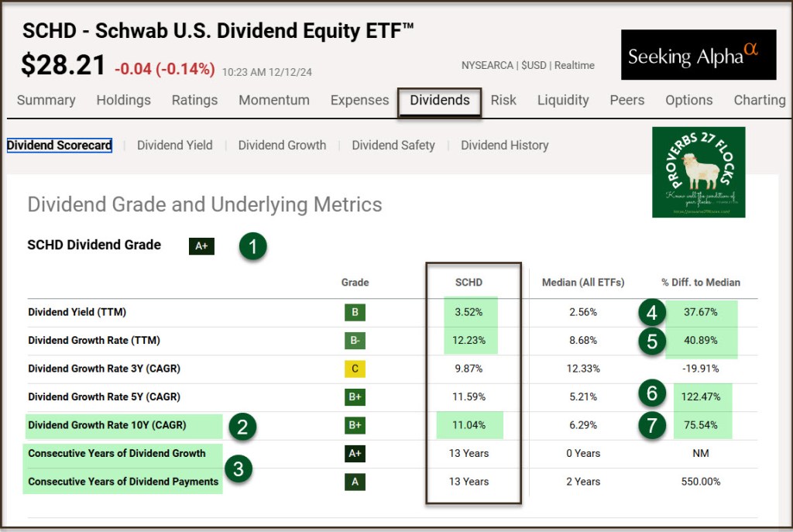Screen dimensions: 793x532
Task: Click the Seeking Alpha logo
Action: 699,55
